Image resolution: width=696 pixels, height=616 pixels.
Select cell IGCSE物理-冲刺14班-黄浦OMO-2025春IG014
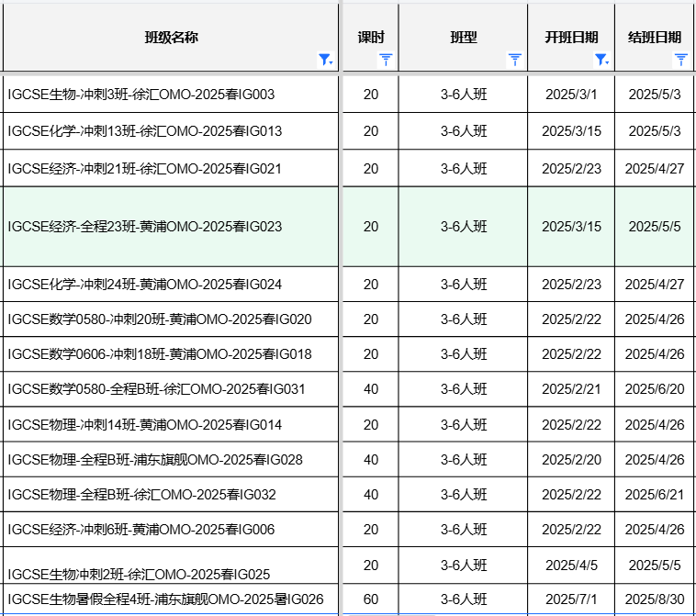pos(171,424)
